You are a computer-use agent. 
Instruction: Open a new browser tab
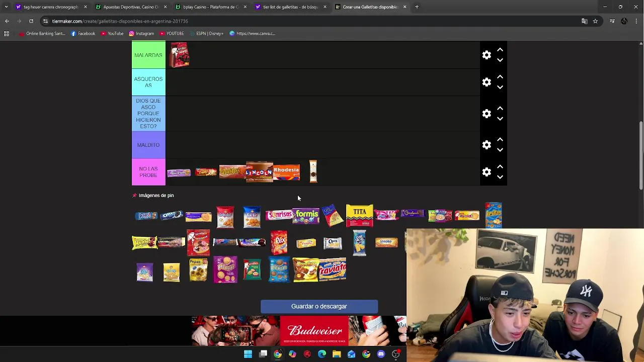tap(417, 7)
